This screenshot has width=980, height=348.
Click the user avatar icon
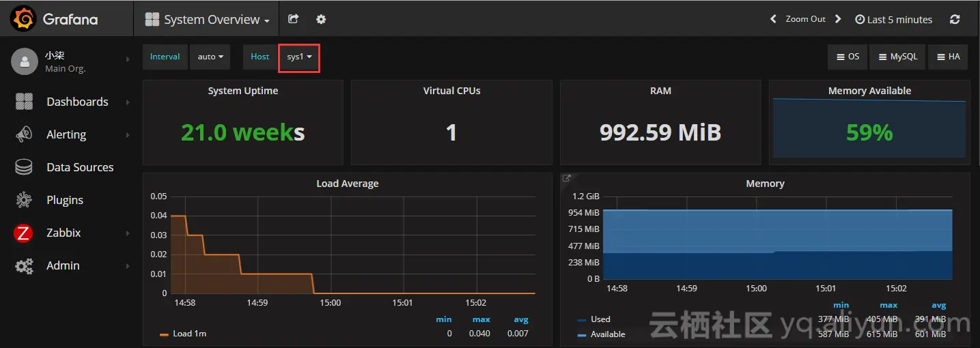pyautogui.click(x=25, y=61)
